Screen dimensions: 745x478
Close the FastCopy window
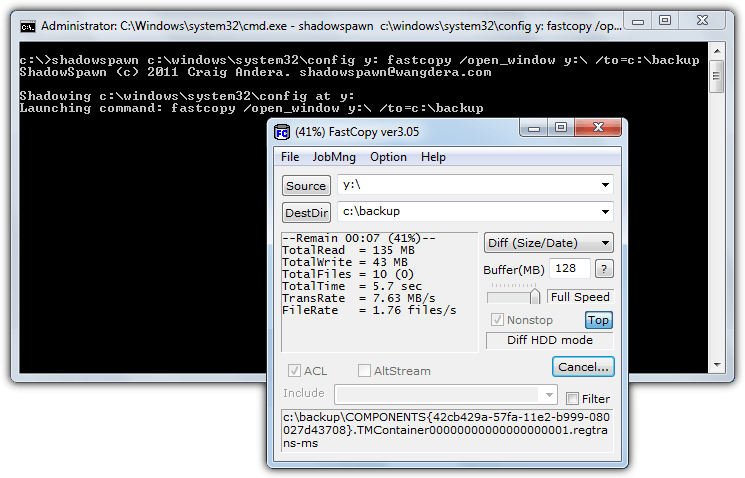598,127
